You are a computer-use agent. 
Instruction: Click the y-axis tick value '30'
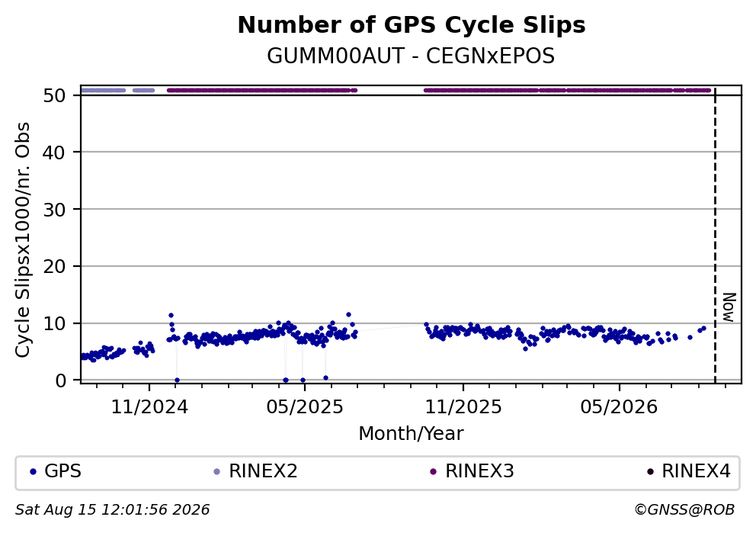[x=54, y=210]
